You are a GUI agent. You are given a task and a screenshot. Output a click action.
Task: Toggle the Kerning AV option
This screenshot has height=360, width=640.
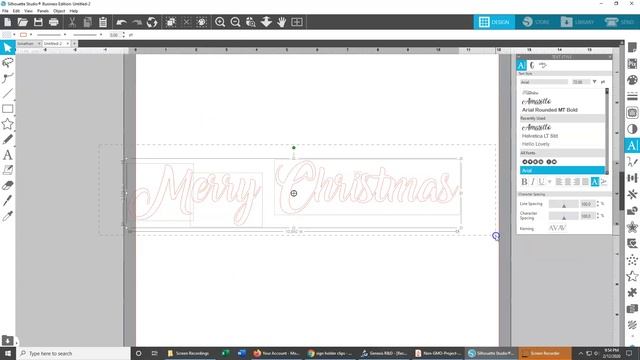pyautogui.click(x=557, y=228)
